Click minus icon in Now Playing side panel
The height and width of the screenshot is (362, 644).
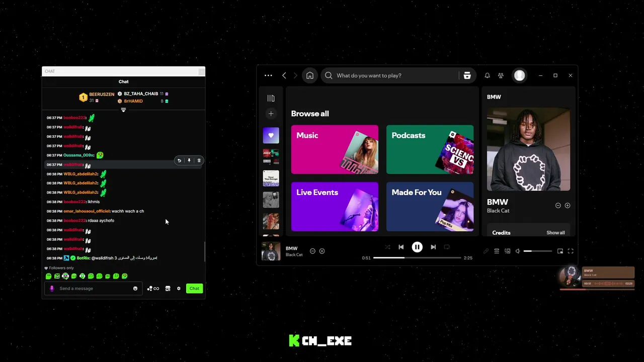point(558,206)
